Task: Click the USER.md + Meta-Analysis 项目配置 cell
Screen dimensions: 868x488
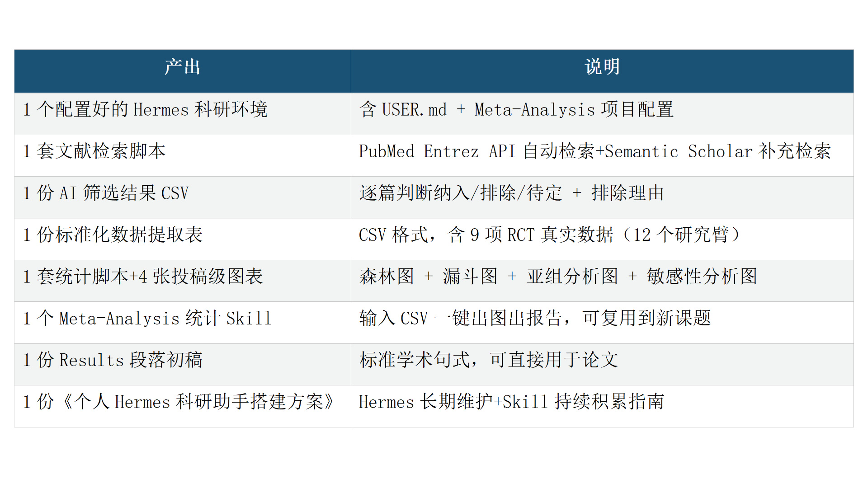Action: click(516, 110)
